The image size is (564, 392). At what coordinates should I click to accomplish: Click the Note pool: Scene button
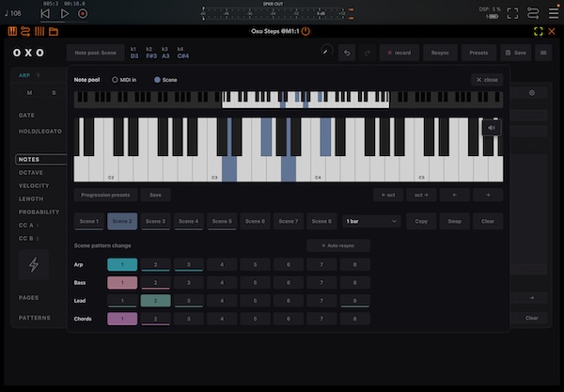(95, 53)
